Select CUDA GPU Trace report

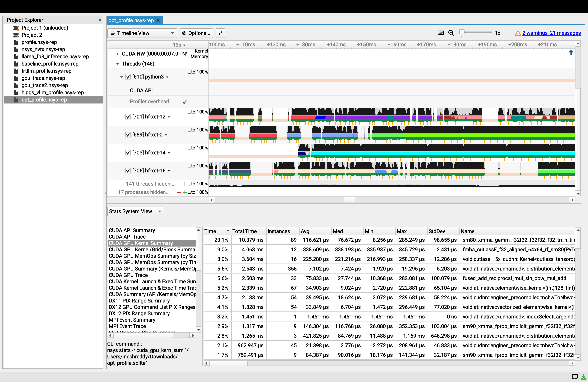(128, 275)
